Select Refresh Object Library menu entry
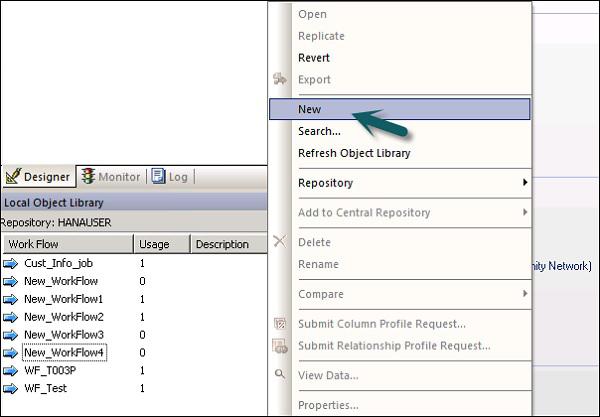The image size is (600, 417). pos(354,153)
